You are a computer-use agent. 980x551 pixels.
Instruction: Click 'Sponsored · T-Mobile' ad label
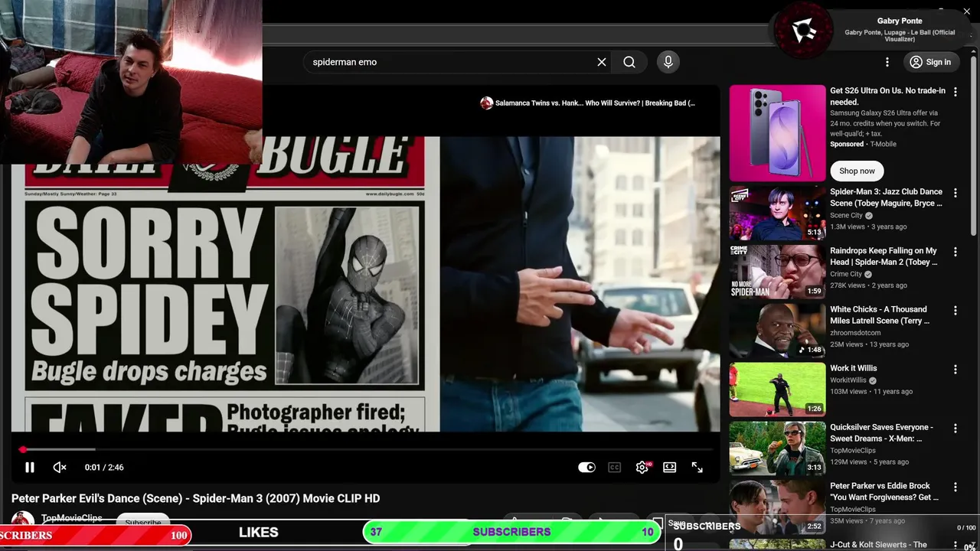(x=863, y=144)
